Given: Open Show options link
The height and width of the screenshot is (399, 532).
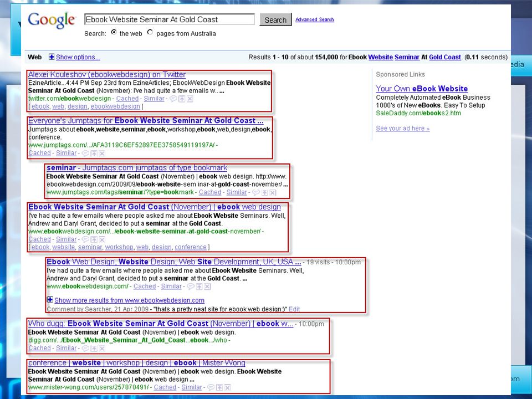Looking at the screenshot, I should pyautogui.click(x=78, y=57).
